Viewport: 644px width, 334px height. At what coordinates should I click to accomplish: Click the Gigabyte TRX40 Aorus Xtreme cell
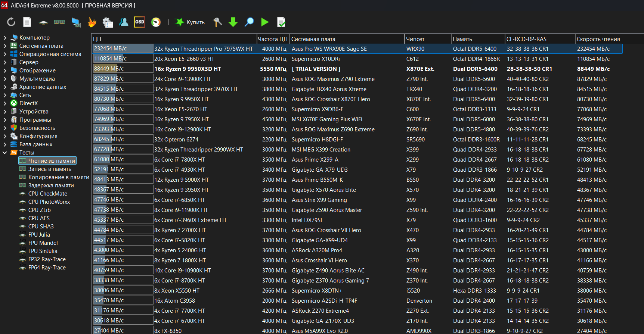point(329,89)
